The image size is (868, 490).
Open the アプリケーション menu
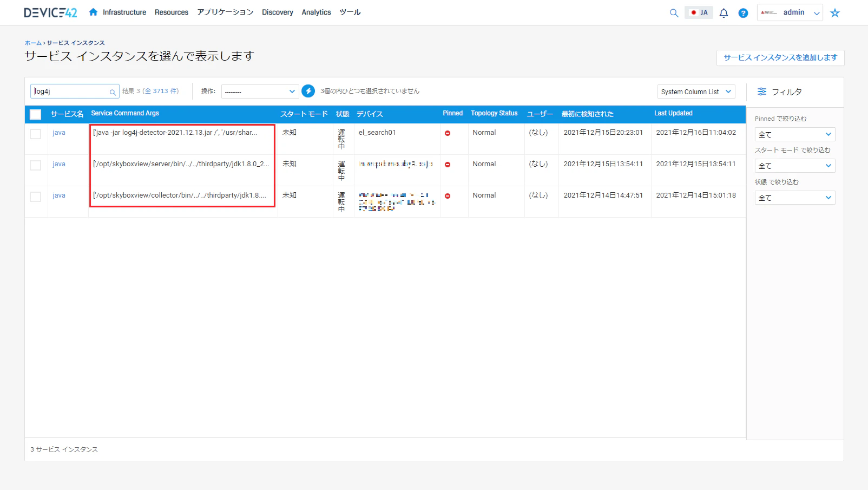tap(225, 12)
